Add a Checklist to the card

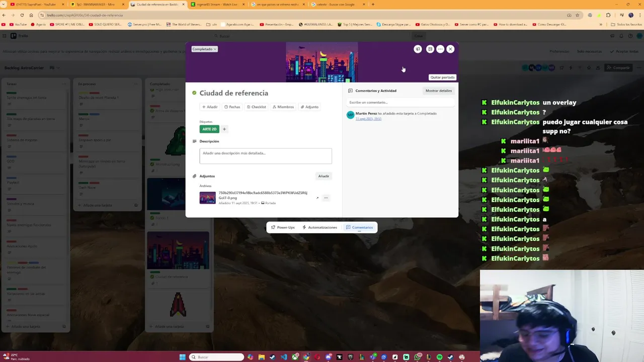257,107
